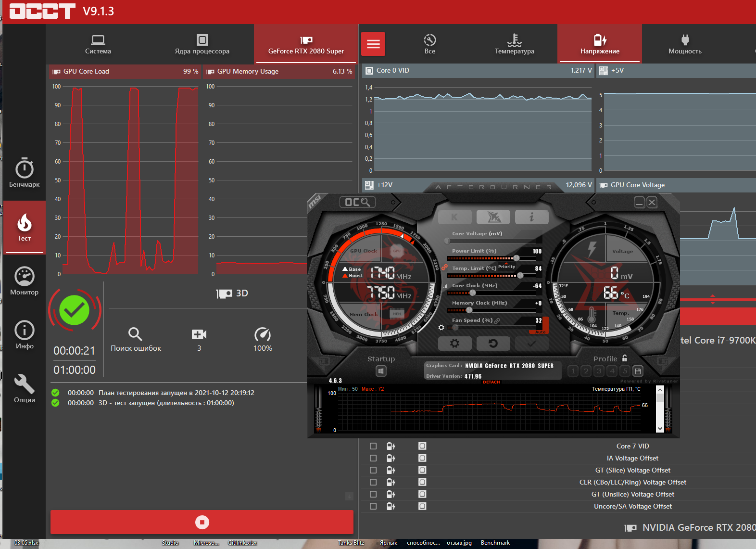This screenshot has height=549, width=756.
Task: Click the Core 0 VID graph header
Action: click(478, 71)
